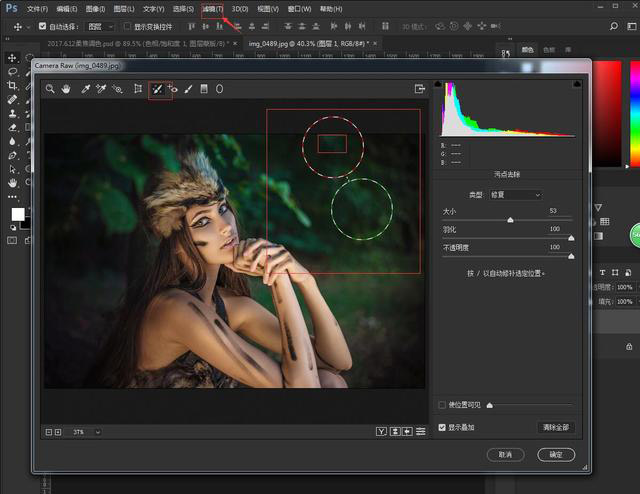The width and height of the screenshot is (640, 494).
Task: Open the workspace switcher icon
Action: click(632, 26)
